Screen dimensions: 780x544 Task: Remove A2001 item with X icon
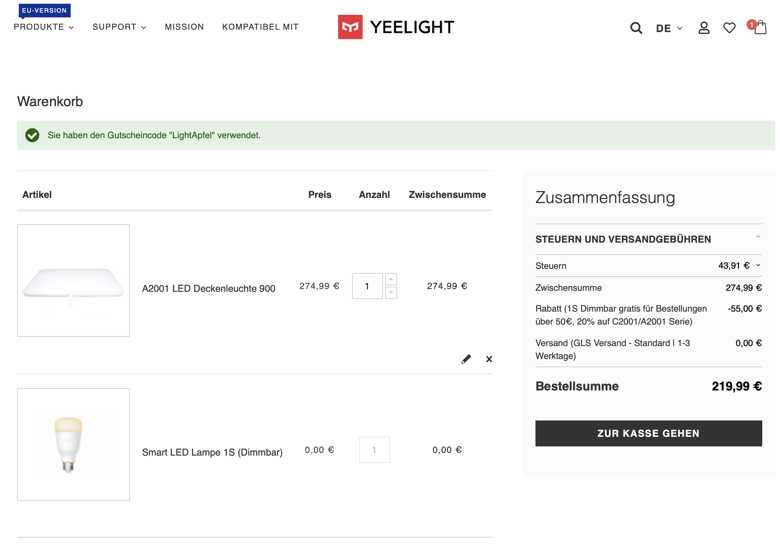(x=489, y=359)
